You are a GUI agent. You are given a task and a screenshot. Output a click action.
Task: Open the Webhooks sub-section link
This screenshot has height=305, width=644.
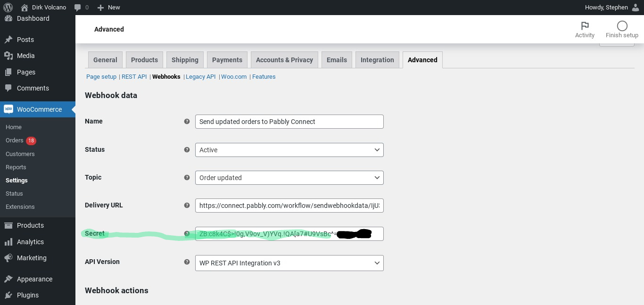coord(166,77)
